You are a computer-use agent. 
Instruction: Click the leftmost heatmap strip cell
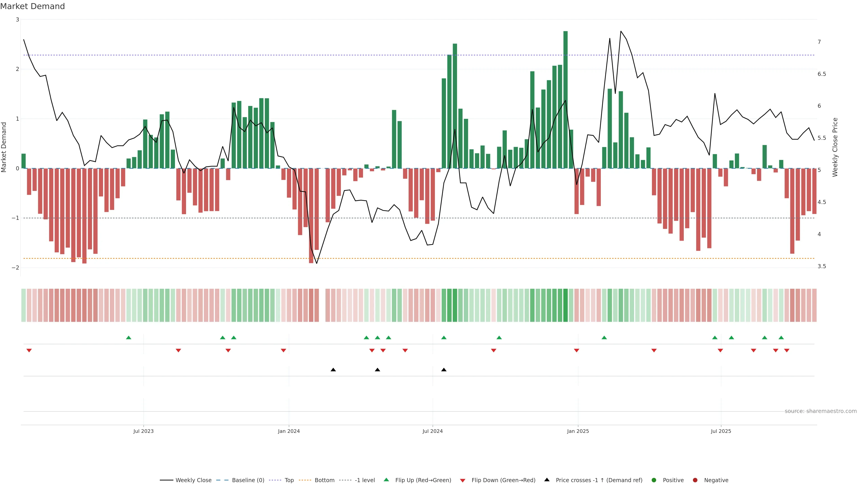click(24, 305)
